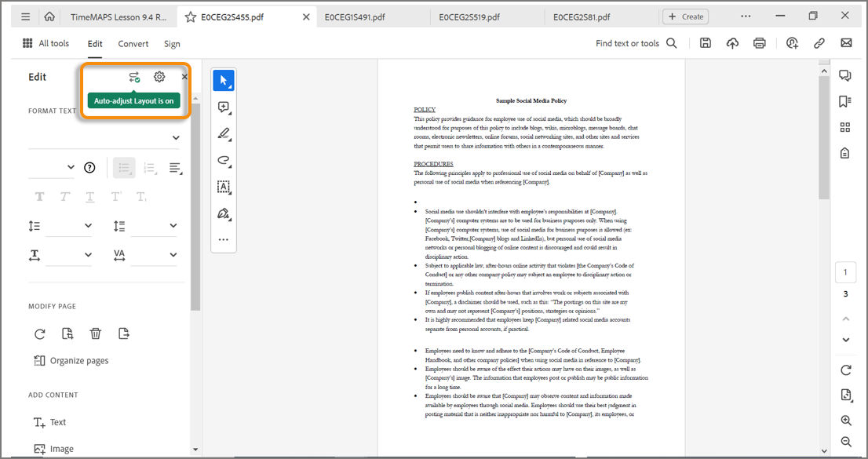Expand the character spacing dropdown
The width and height of the screenshot is (868, 459).
coord(173,255)
